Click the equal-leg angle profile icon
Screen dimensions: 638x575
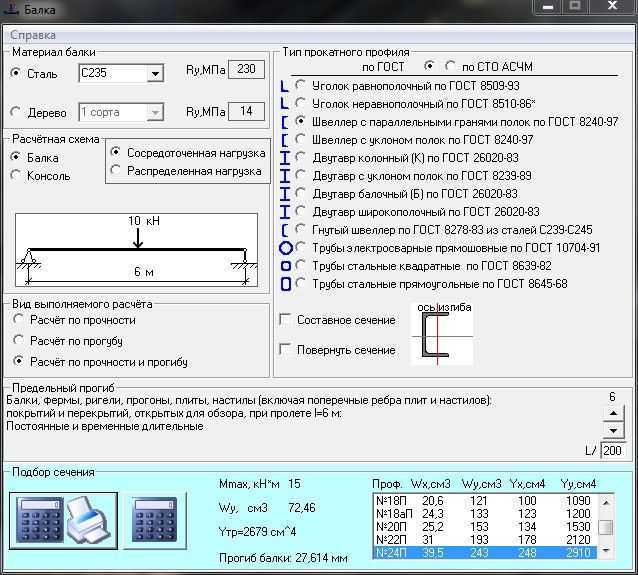pos(285,86)
